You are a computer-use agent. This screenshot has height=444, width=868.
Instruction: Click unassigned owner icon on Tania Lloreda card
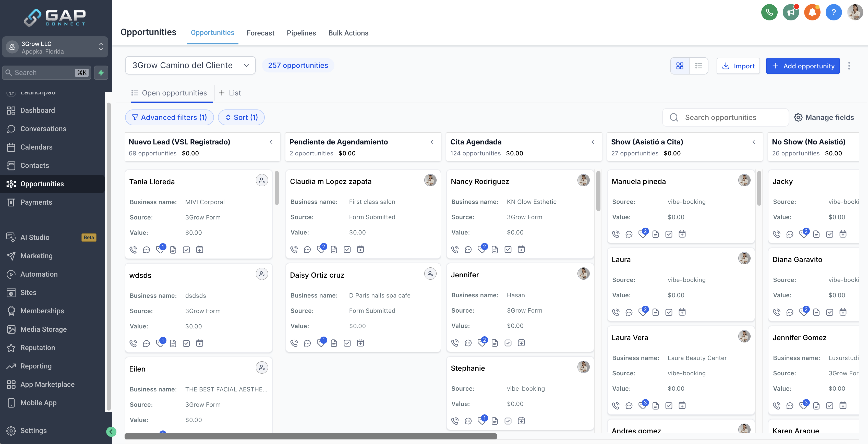pos(262,180)
